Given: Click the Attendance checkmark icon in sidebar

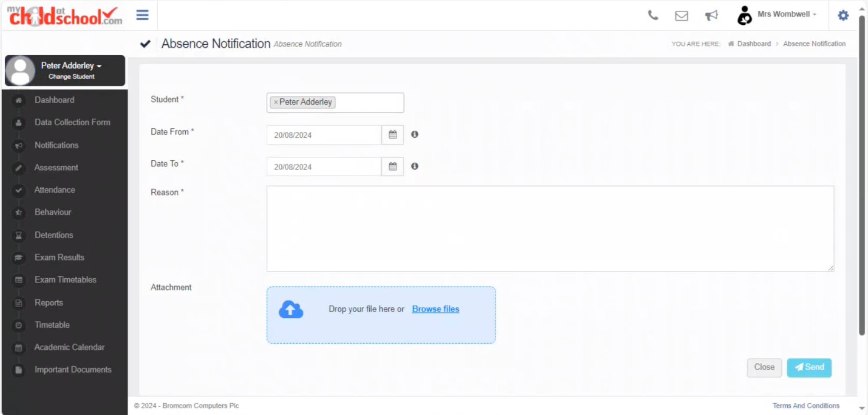Looking at the screenshot, I should coord(18,190).
